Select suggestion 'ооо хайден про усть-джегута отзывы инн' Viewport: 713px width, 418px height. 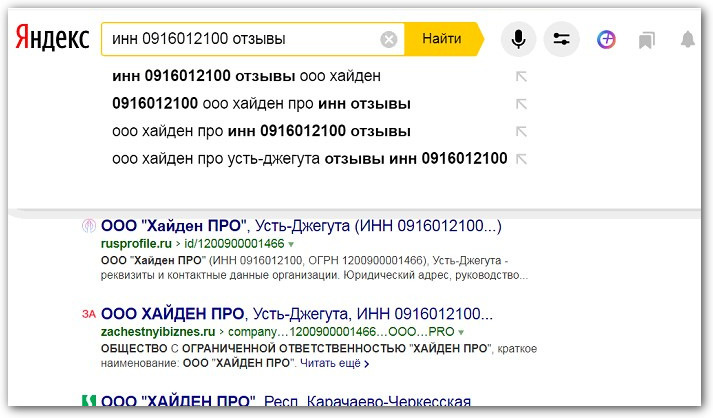pyautogui.click(x=310, y=159)
